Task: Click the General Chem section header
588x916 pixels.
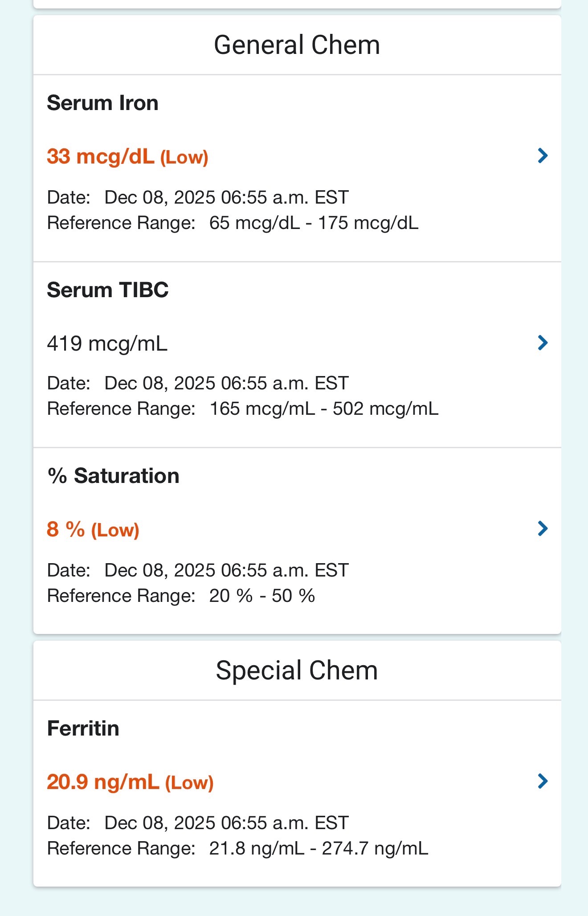Action: [x=297, y=45]
